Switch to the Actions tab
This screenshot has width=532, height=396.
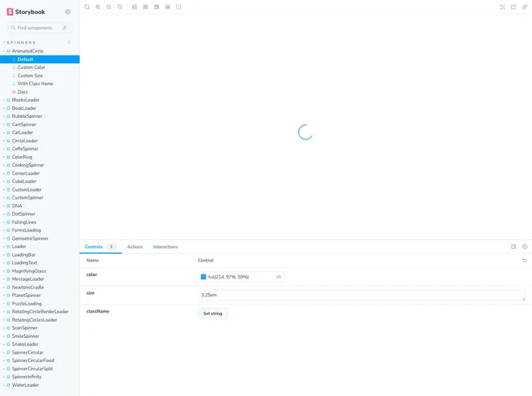coord(135,247)
